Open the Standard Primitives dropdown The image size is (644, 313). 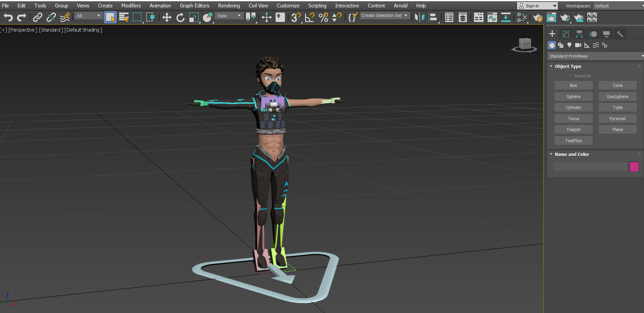595,56
